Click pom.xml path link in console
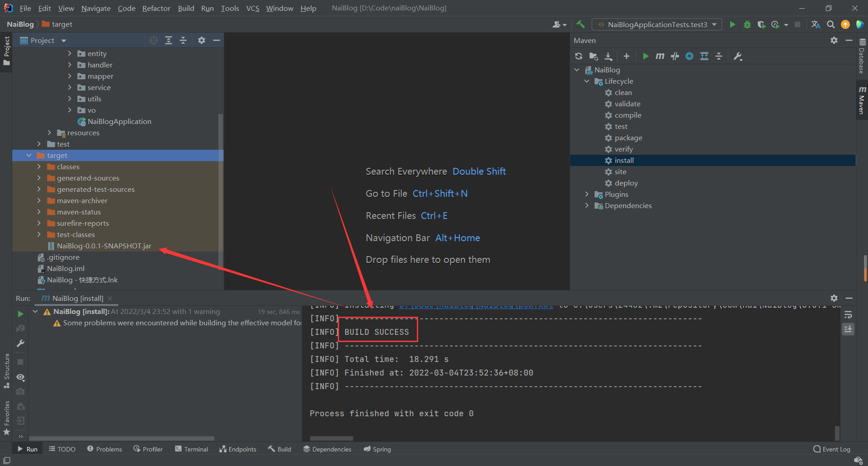The width and height of the screenshot is (868, 466). 476,306
